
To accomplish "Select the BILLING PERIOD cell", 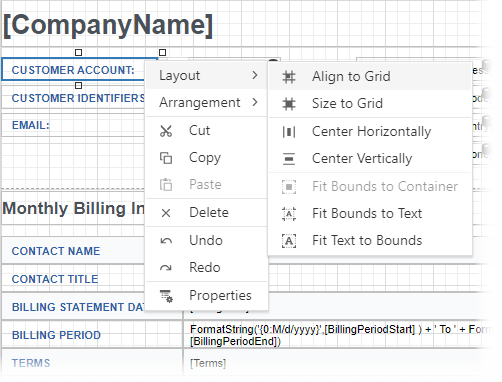I will 92,335.
